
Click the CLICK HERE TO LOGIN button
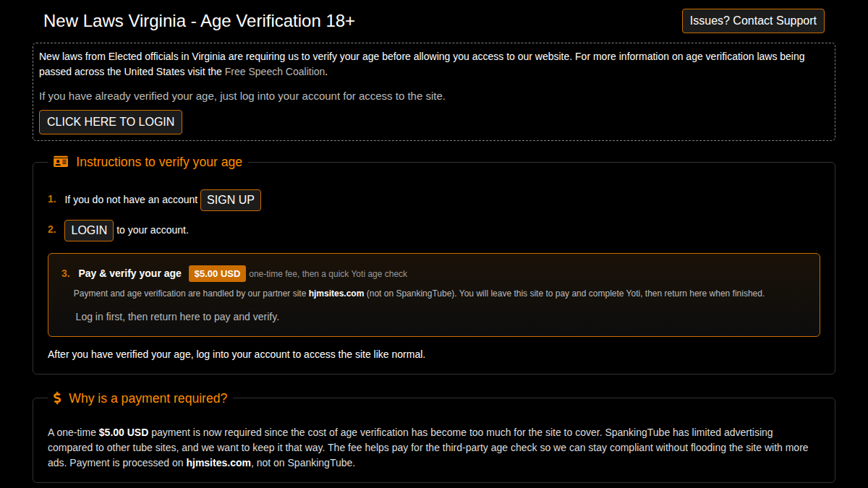pyautogui.click(x=111, y=122)
